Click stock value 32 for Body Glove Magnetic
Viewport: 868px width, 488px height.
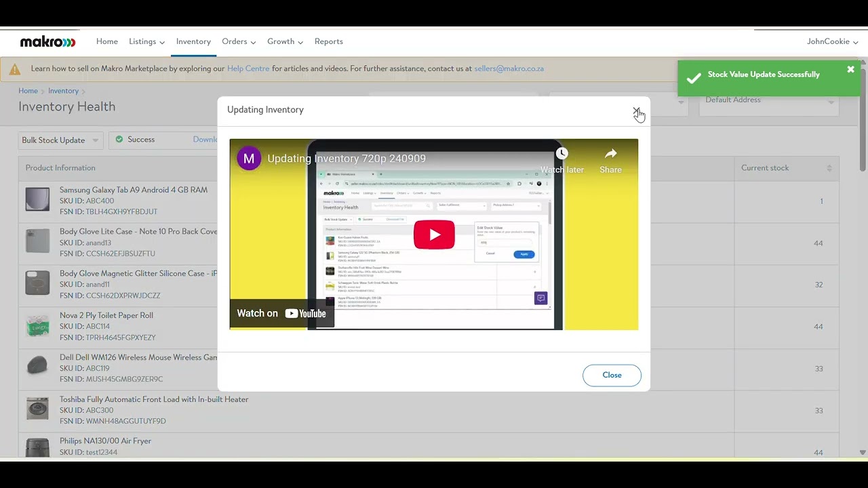tap(818, 285)
